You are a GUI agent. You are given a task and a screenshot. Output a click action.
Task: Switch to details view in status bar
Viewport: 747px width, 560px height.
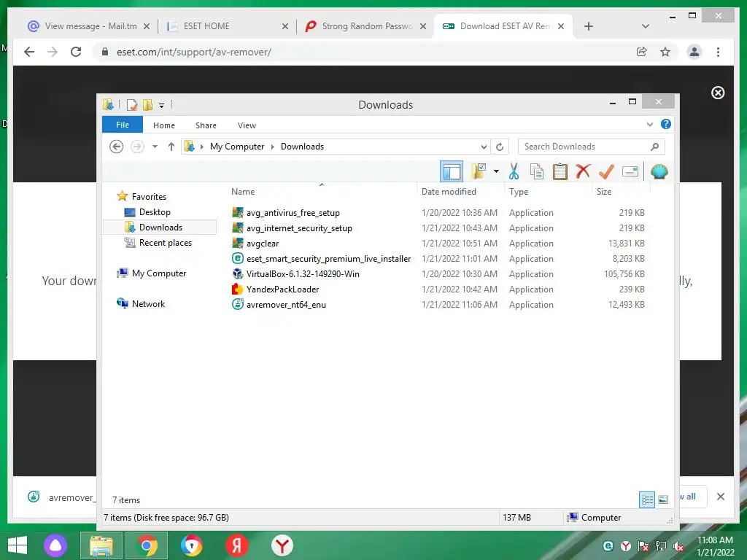click(x=647, y=499)
